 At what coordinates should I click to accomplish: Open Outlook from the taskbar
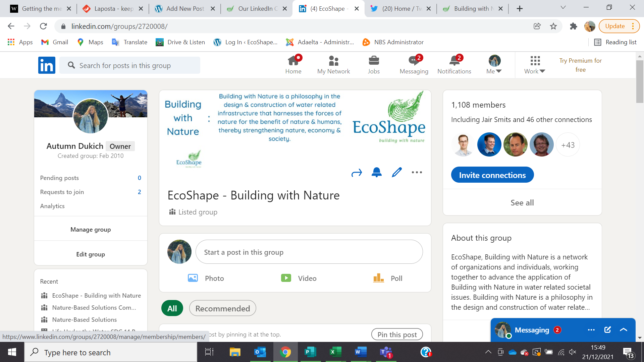260,352
